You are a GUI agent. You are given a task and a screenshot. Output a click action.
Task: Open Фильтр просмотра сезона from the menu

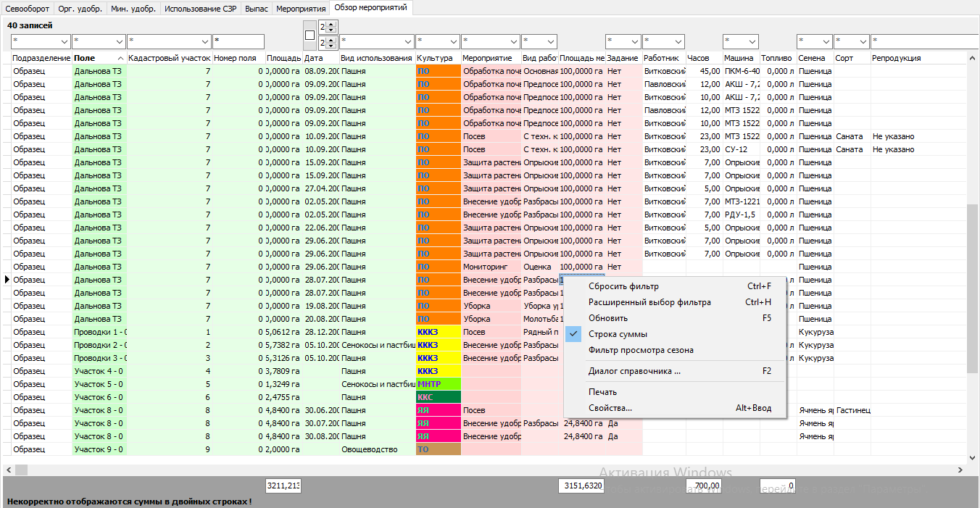[675, 350]
